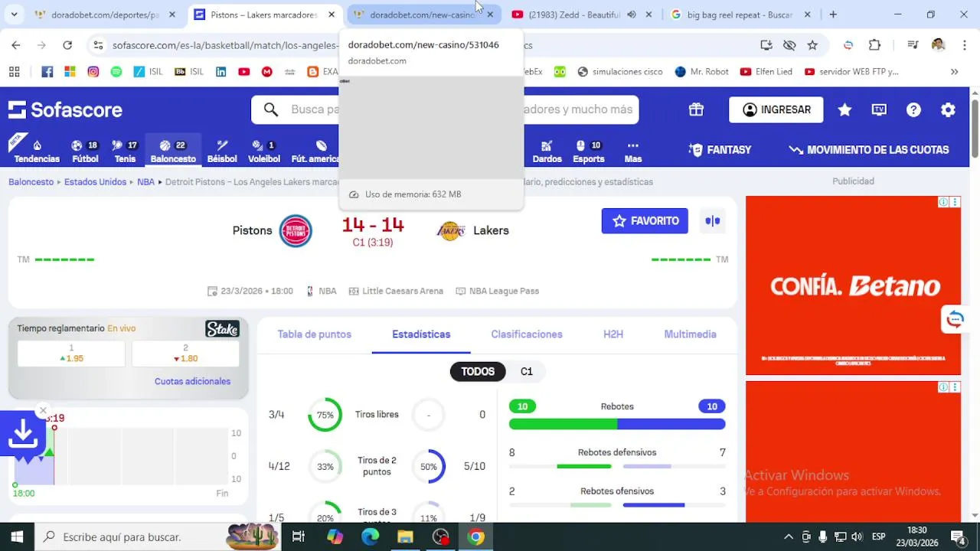Open Task View on the taskbar
980x551 pixels.
point(299,537)
